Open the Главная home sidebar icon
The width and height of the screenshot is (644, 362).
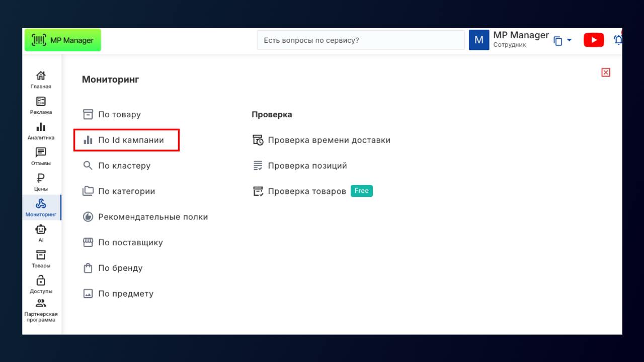pos(41,80)
